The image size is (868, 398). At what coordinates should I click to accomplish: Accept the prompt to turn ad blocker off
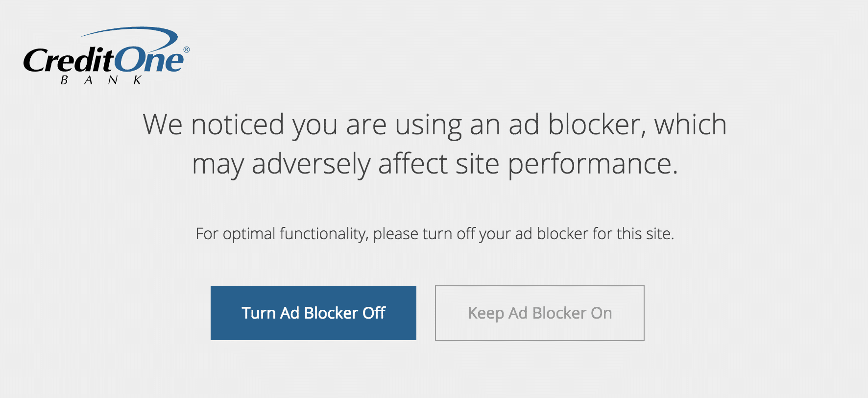point(313,313)
